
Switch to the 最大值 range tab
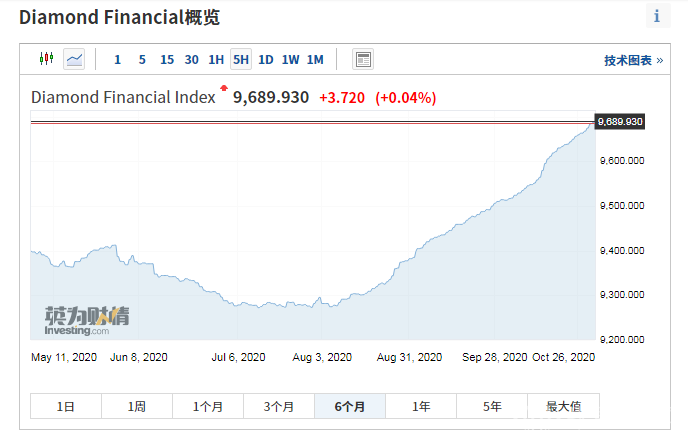pos(563,406)
